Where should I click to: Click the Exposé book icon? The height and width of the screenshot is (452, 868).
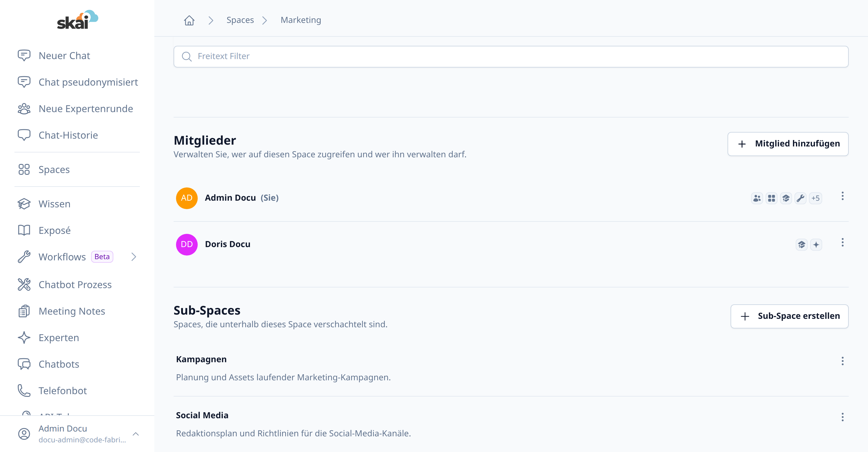[24, 231]
